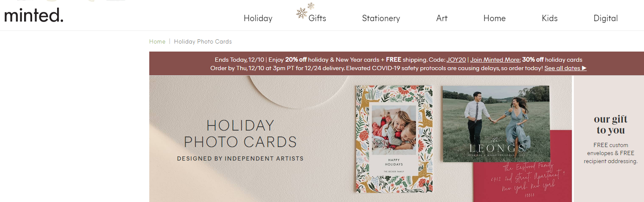Open the Home category in top navigation

pos(494,18)
